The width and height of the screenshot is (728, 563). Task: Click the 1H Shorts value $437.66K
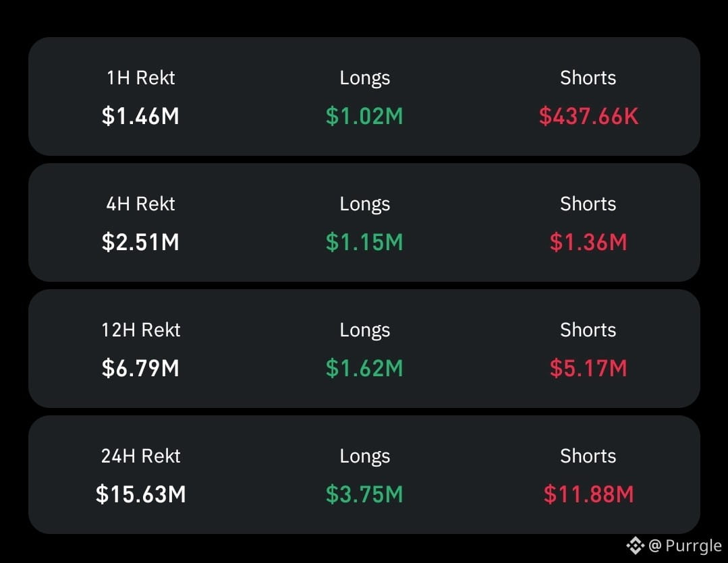(x=589, y=116)
